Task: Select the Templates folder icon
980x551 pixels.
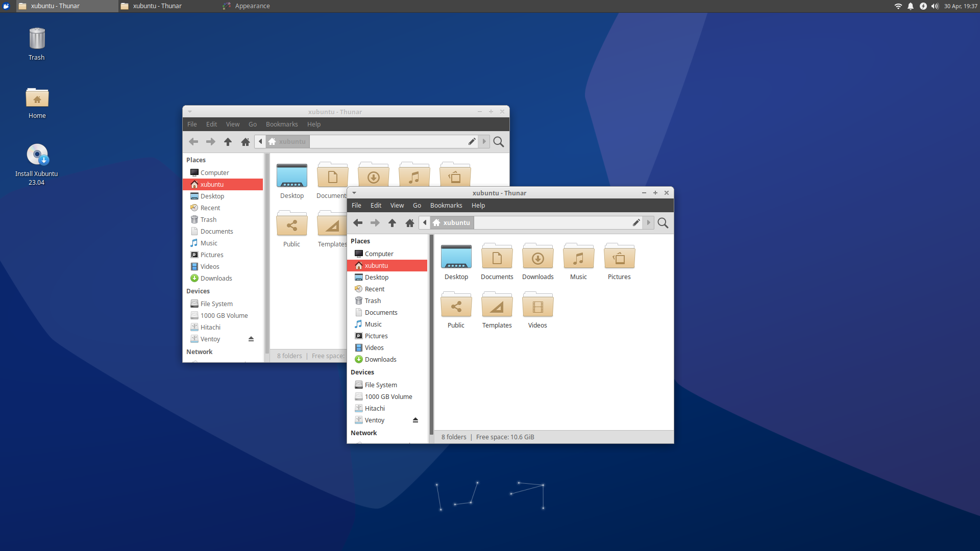Action: click(x=496, y=306)
